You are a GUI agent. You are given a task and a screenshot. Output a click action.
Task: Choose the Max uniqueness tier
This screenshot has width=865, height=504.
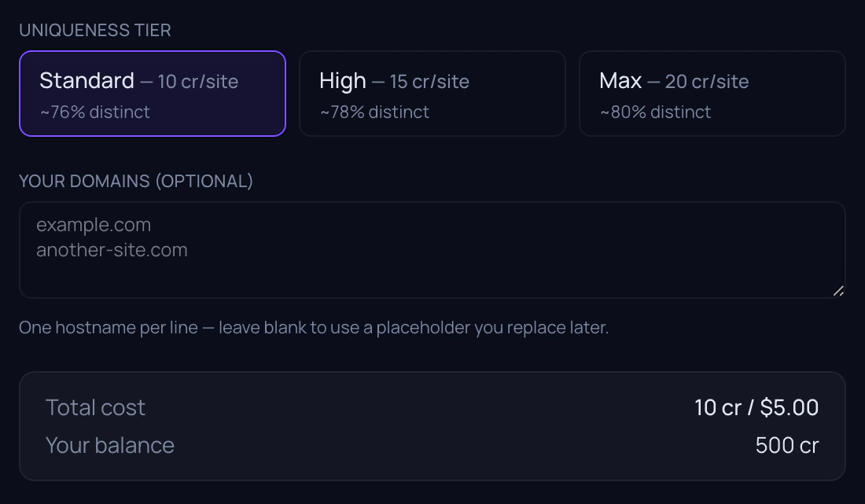tap(712, 94)
